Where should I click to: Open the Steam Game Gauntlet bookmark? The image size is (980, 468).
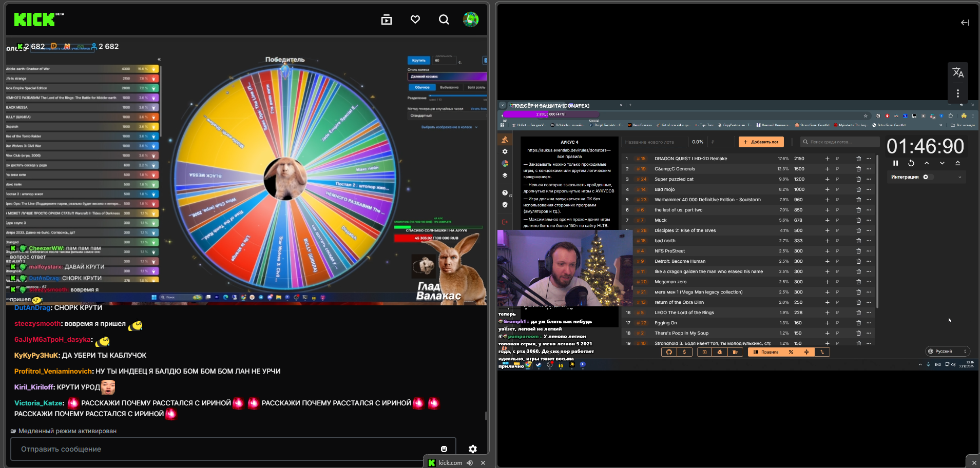click(812, 125)
